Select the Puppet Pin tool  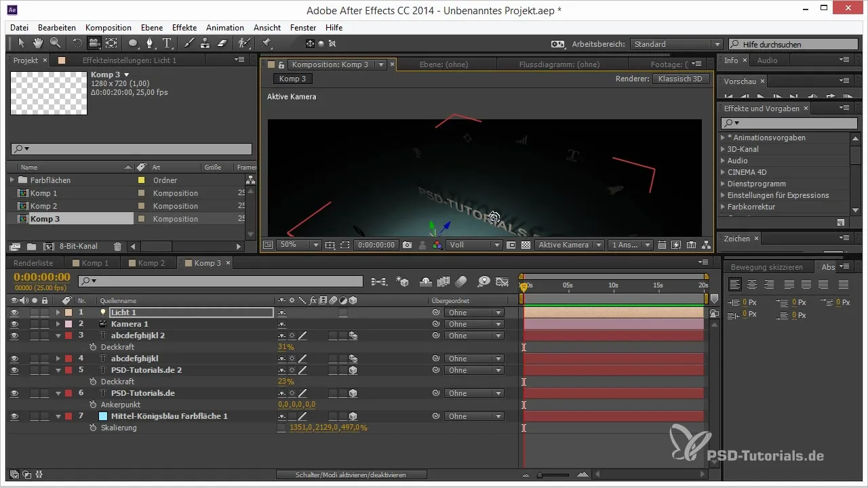point(266,43)
